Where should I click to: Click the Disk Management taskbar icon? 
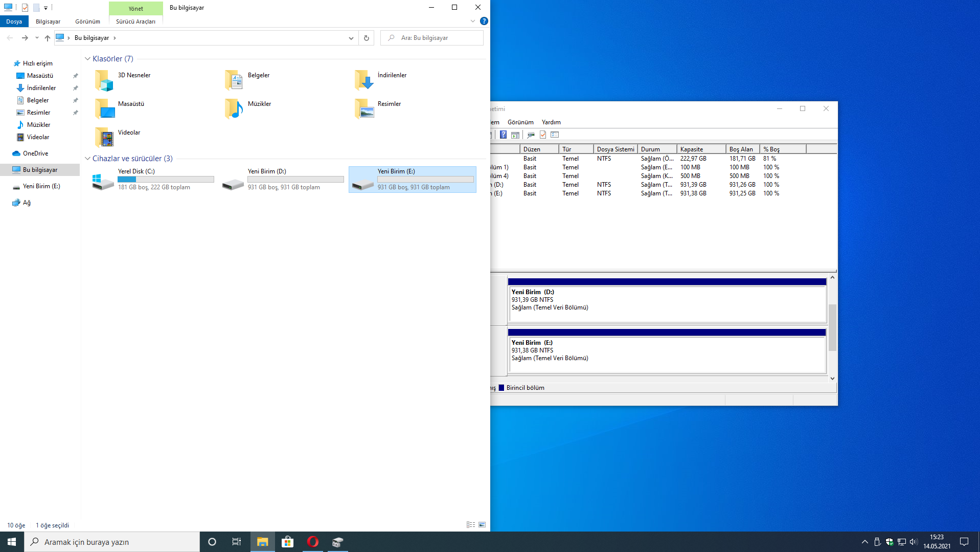[x=338, y=542]
